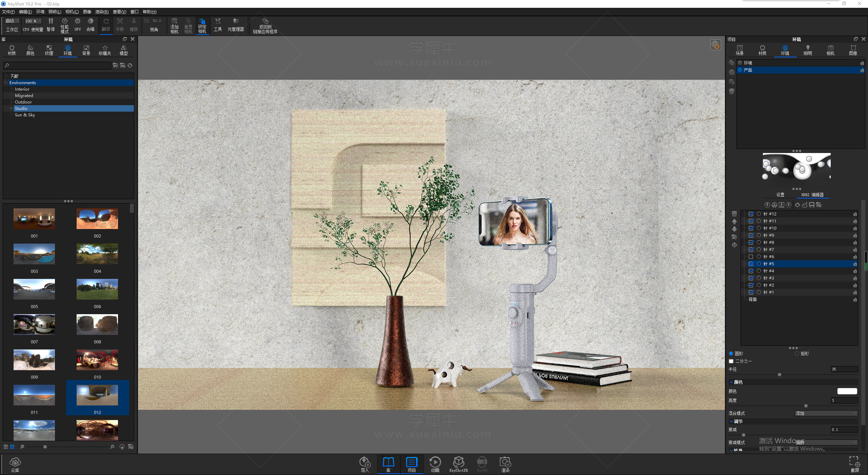Viewport: 868px width, 475px height.
Task: Open the project 场景 tab
Action: pyautogui.click(x=739, y=50)
